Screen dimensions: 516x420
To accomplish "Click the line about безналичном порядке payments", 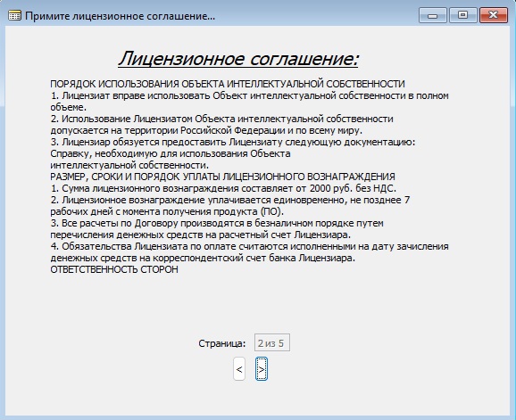I will [217, 223].
